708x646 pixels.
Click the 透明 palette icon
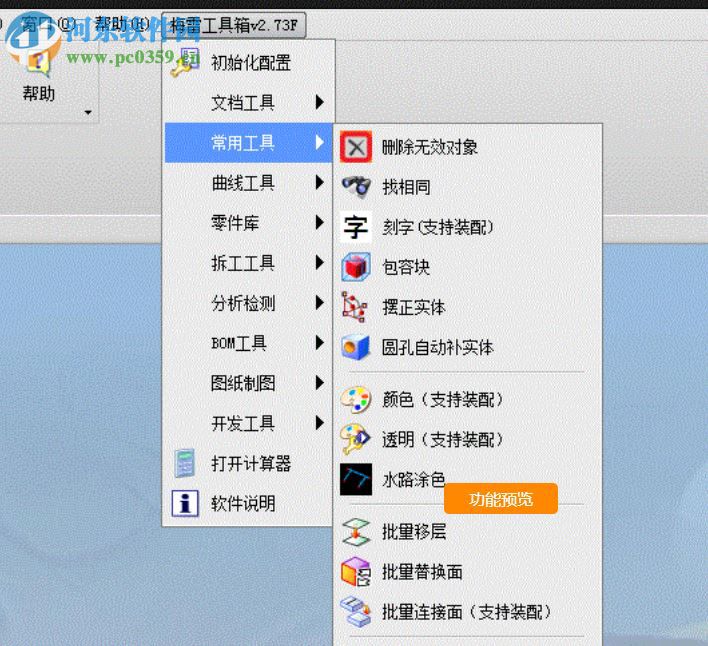[355, 439]
